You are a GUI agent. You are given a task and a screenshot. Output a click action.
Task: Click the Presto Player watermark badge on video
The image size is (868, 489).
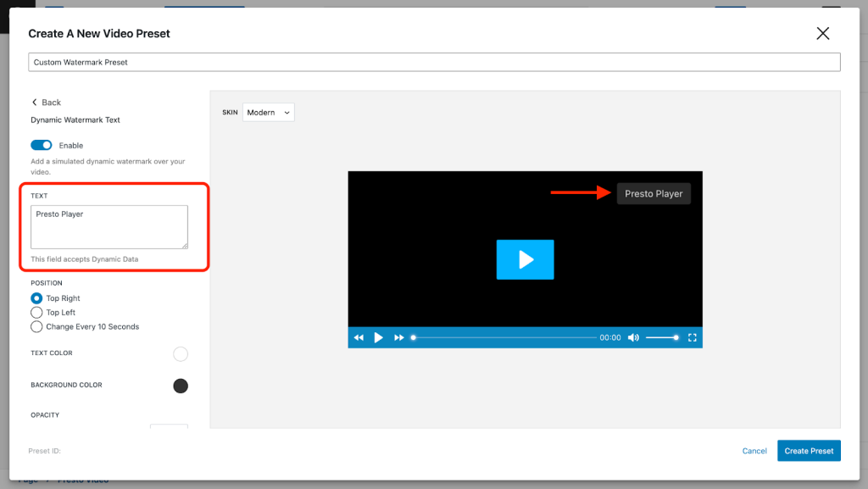654,193
